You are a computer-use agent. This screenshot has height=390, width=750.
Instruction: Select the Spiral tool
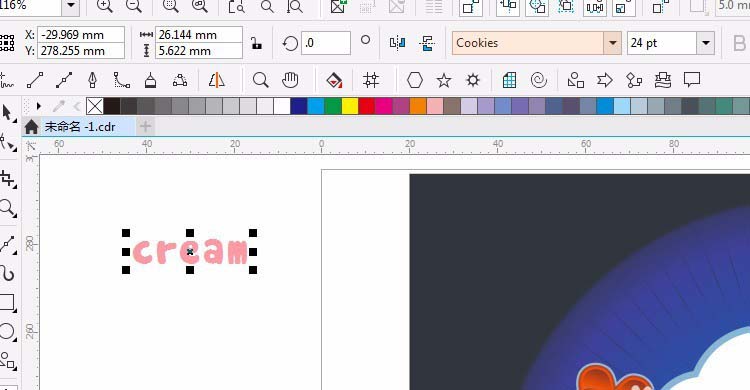[x=539, y=80]
